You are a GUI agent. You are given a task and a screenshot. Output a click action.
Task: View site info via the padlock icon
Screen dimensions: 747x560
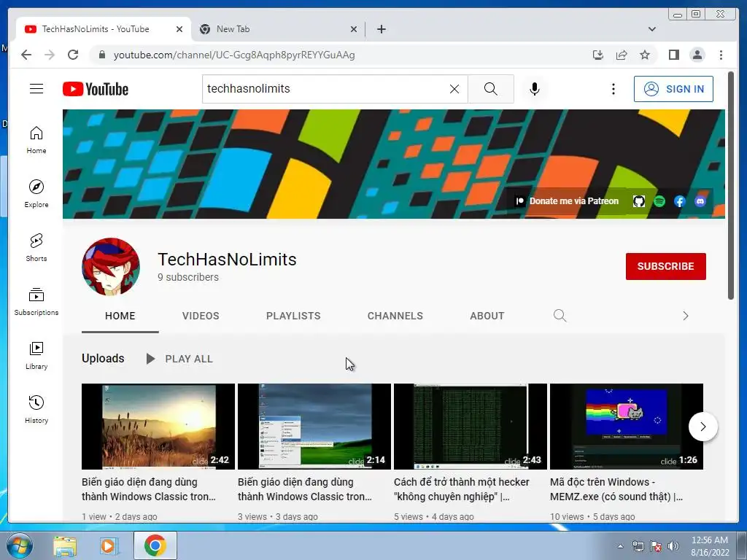pos(101,55)
